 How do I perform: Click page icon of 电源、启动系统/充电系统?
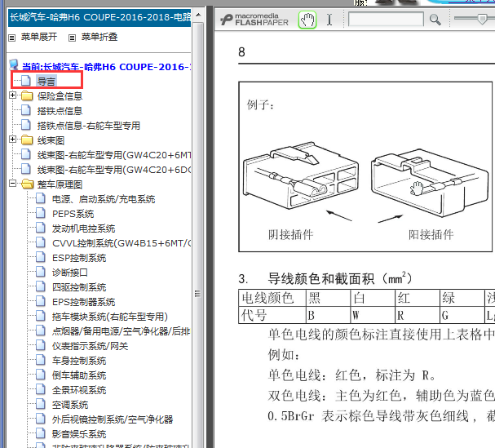41,198
